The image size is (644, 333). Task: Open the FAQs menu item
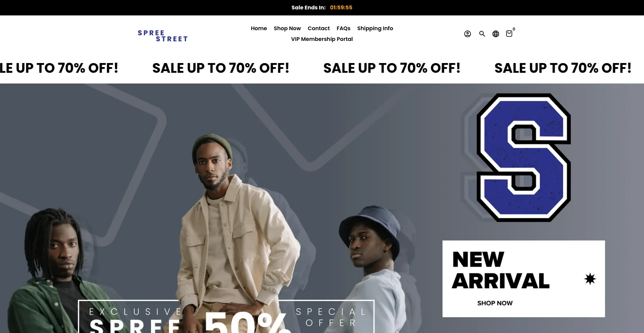(343, 29)
